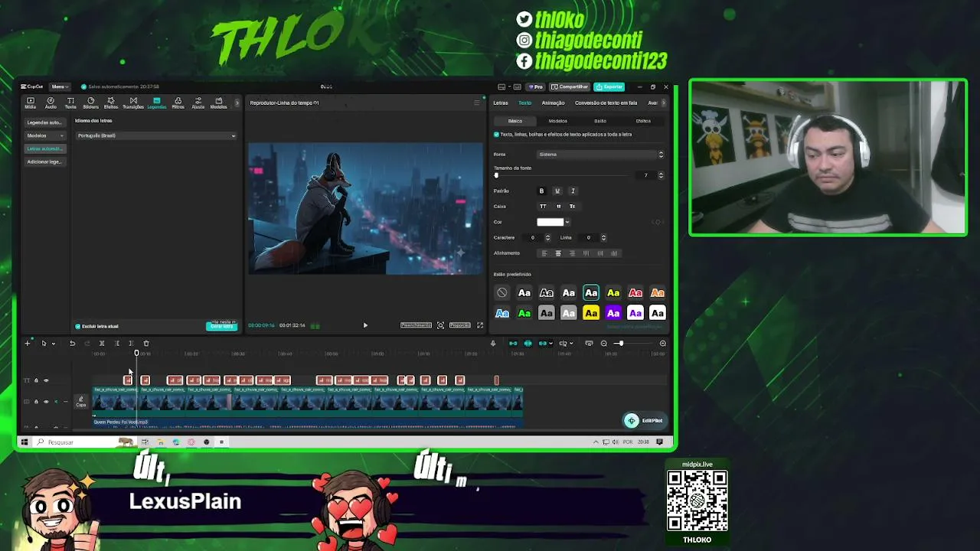Undo the last edit in the timeline
The height and width of the screenshot is (551, 980).
pos(72,344)
